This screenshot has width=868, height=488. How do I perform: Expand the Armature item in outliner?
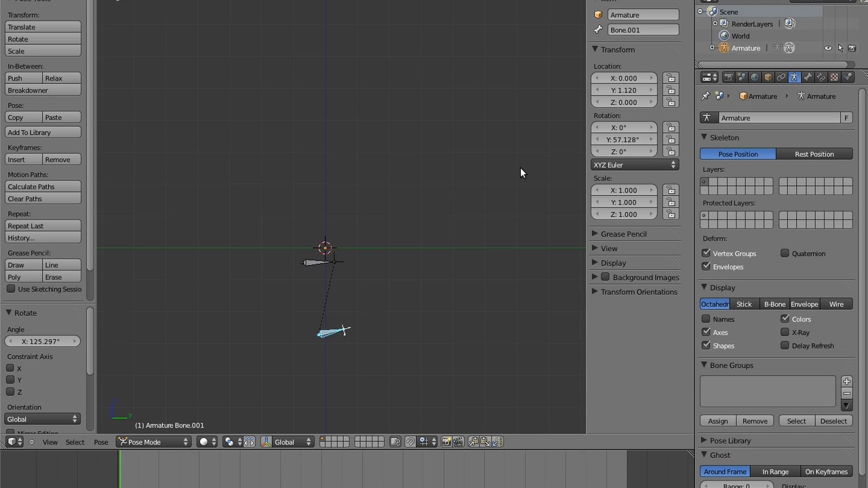pos(712,48)
